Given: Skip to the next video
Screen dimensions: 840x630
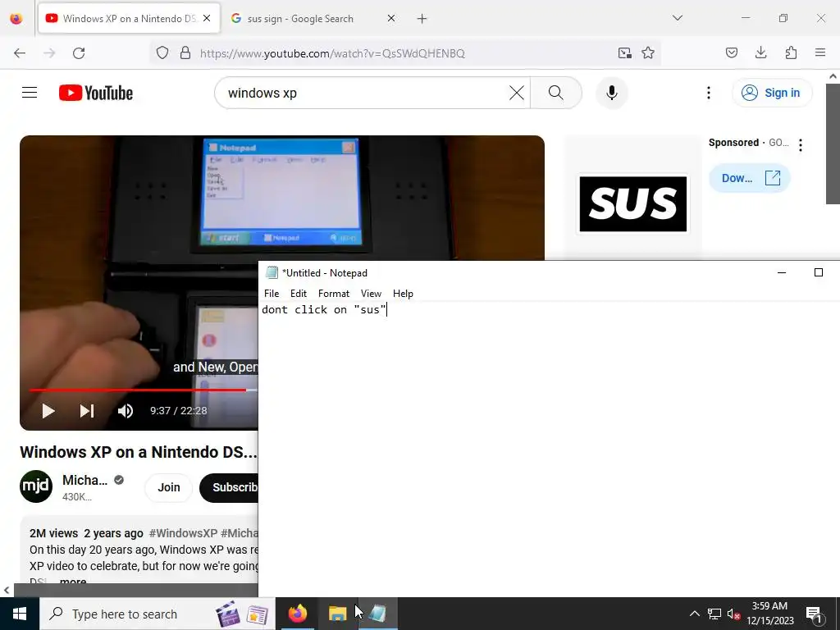Looking at the screenshot, I should point(87,411).
